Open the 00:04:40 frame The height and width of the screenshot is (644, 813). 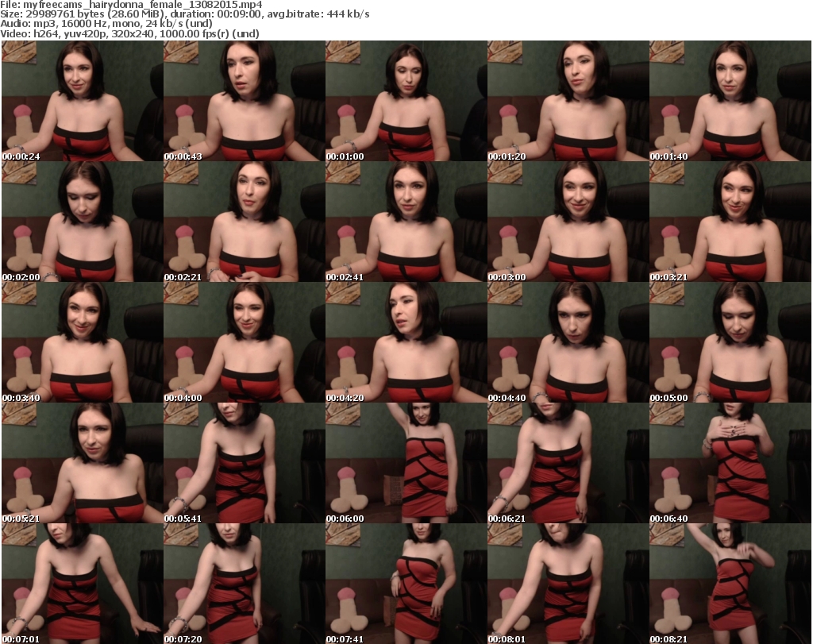[x=568, y=343]
